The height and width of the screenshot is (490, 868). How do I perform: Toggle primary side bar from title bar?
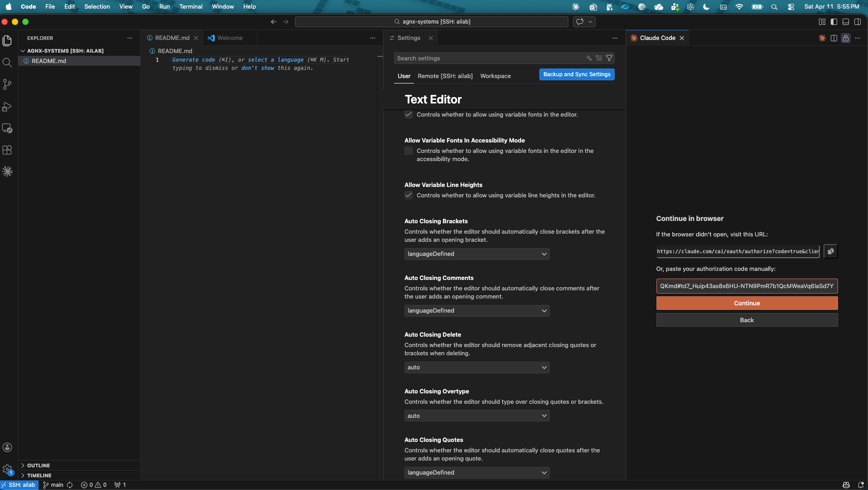click(834, 22)
